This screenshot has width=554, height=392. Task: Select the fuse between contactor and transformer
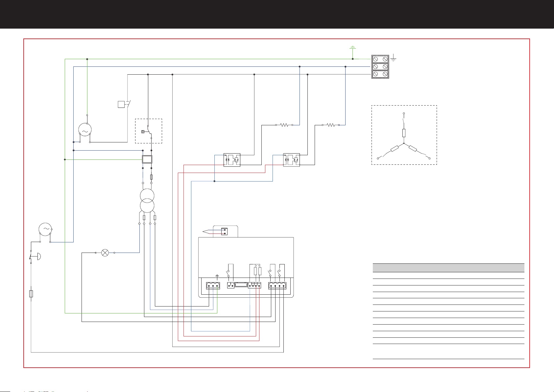[x=151, y=177]
